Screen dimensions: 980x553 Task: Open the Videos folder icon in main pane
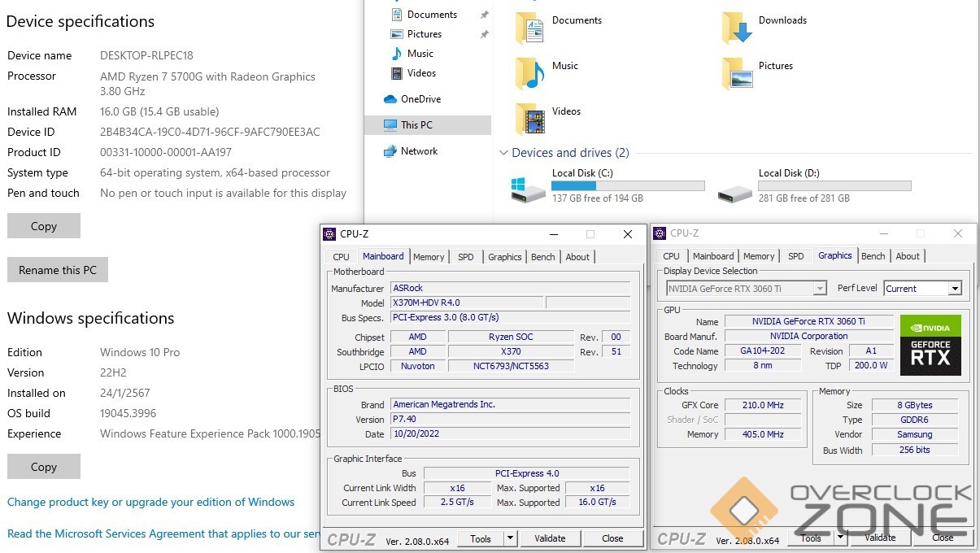click(x=529, y=120)
